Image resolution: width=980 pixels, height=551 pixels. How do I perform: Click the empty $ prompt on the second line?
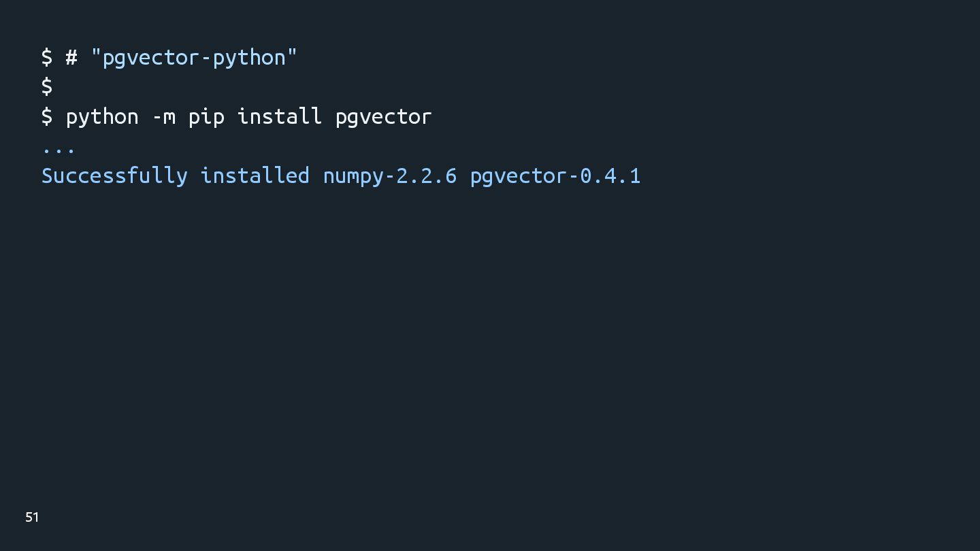click(47, 87)
